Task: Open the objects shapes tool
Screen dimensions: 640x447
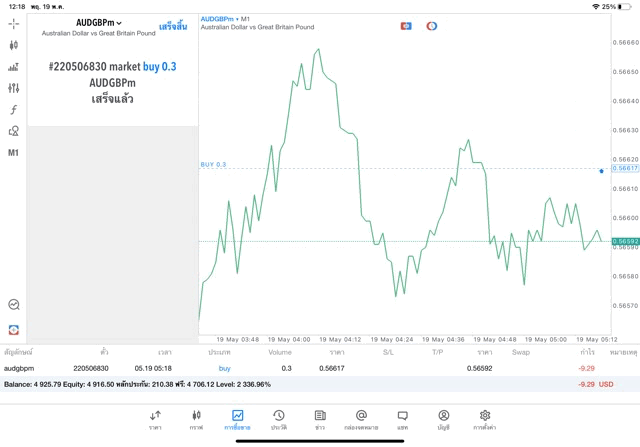Action: tap(13, 131)
